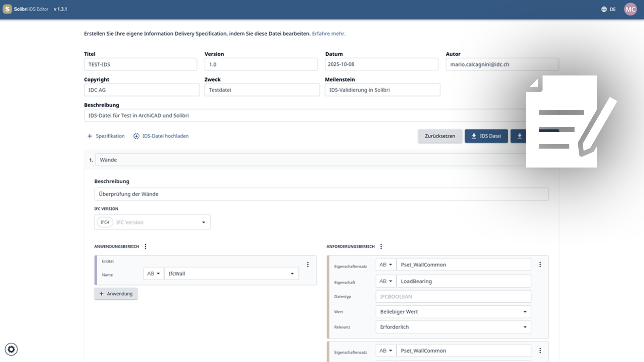
Task: Open the Beliebiger Wert dropdown
Action: (x=525, y=312)
